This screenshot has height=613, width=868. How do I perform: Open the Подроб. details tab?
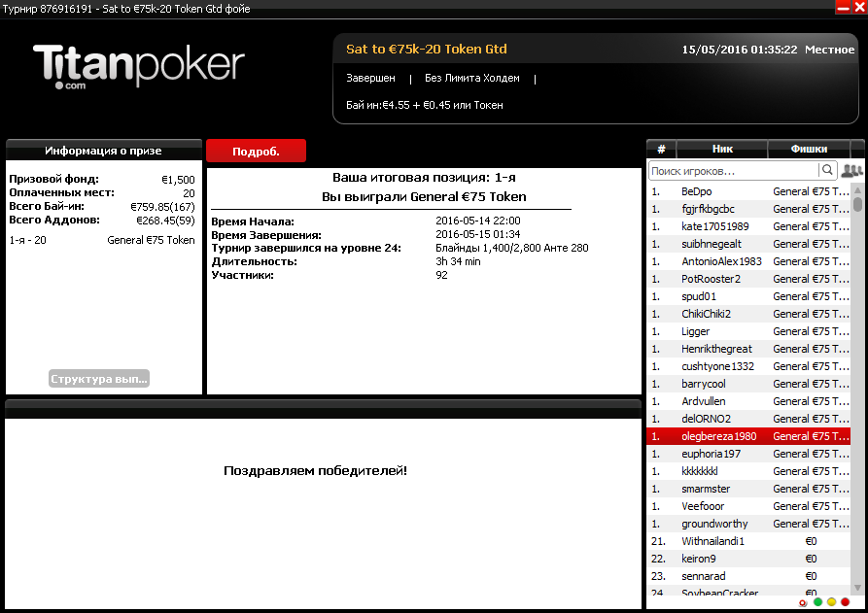(256, 151)
